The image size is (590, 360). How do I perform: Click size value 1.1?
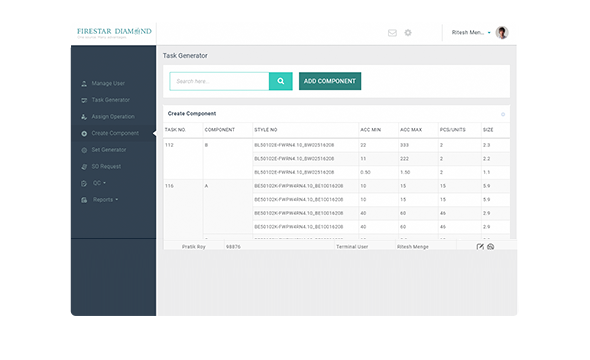pos(487,172)
